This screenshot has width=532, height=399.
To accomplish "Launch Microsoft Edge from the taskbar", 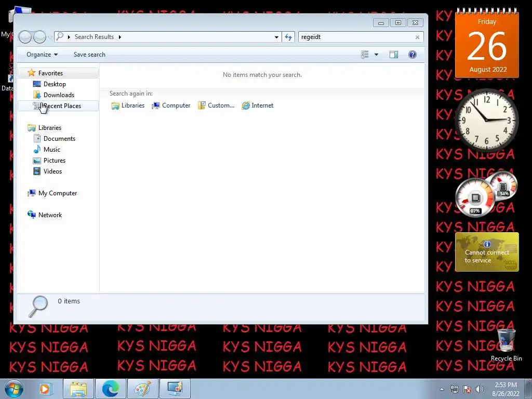I will click(111, 389).
